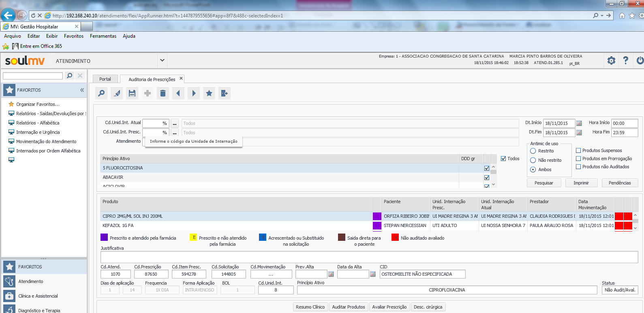Open Internação e Urgência favorite
This screenshot has width=644, height=313.
coord(38,132)
